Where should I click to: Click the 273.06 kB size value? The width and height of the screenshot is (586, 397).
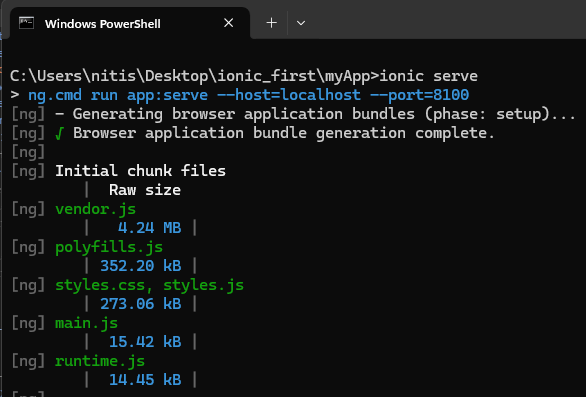pyautogui.click(x=141, y=304)
